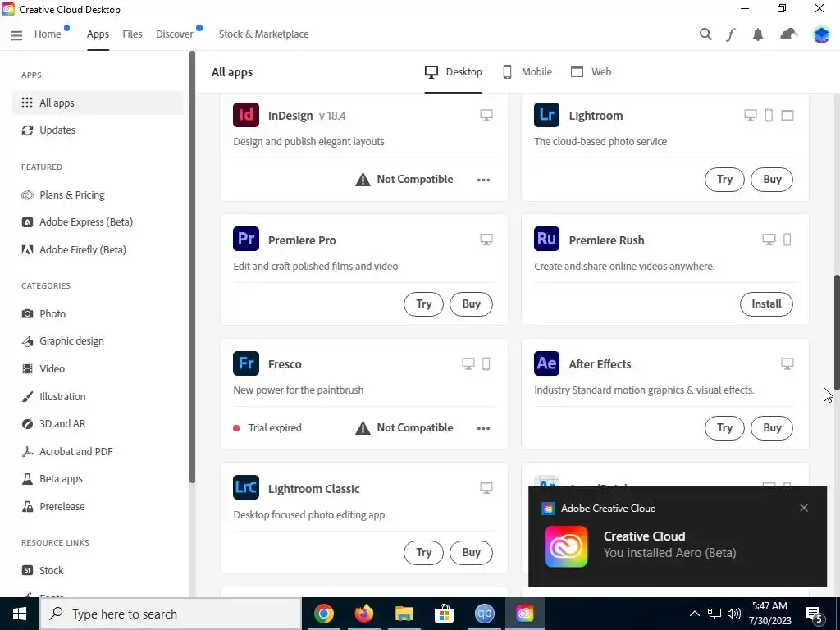
Task: Show hidden system tray icons
Action: coord(694,614)
